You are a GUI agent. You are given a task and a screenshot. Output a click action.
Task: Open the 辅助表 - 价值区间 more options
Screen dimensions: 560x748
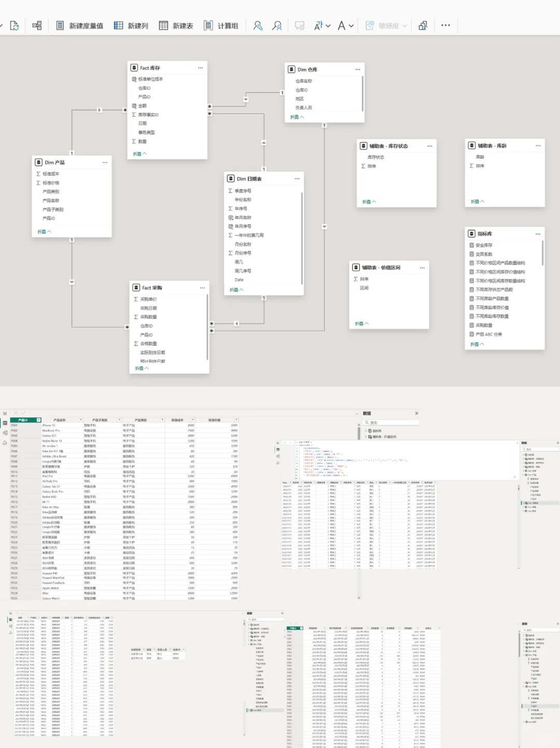click(422, 267)
